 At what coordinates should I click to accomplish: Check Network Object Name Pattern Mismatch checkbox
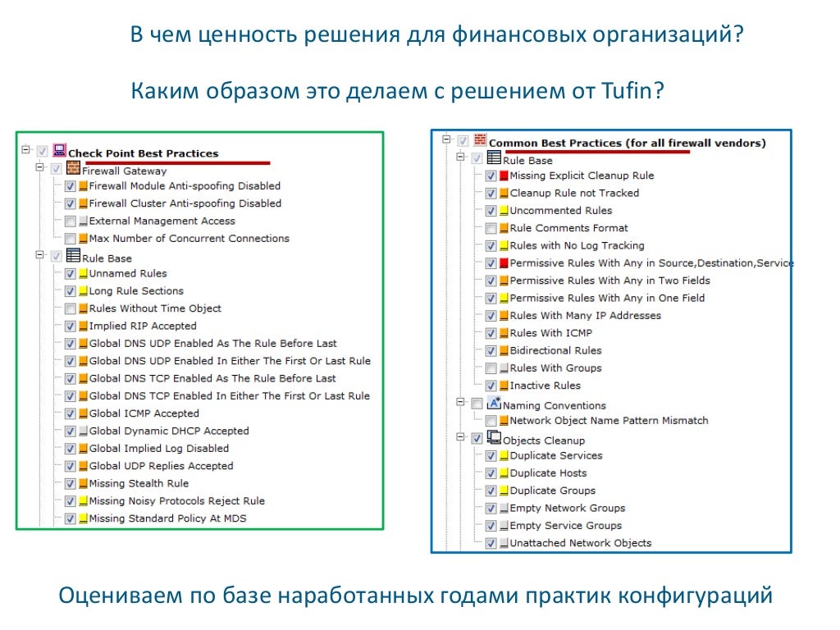coord(491,421)
